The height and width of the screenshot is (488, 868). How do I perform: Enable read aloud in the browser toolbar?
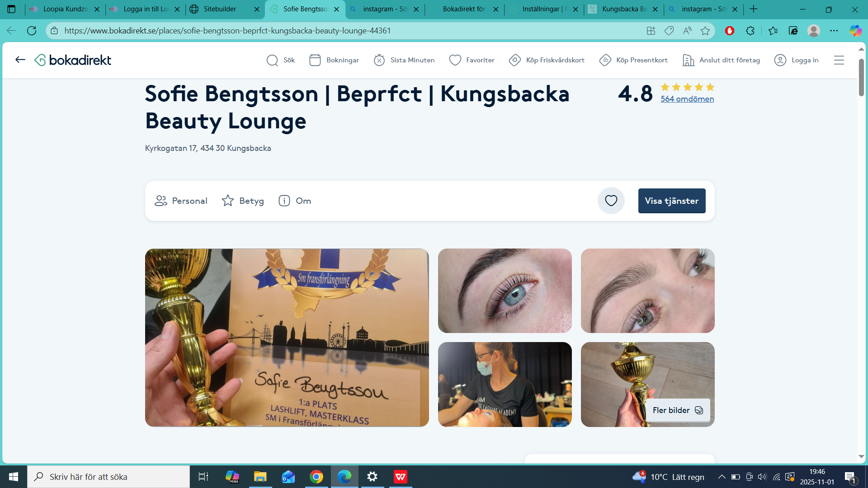(x=687, y=30)
